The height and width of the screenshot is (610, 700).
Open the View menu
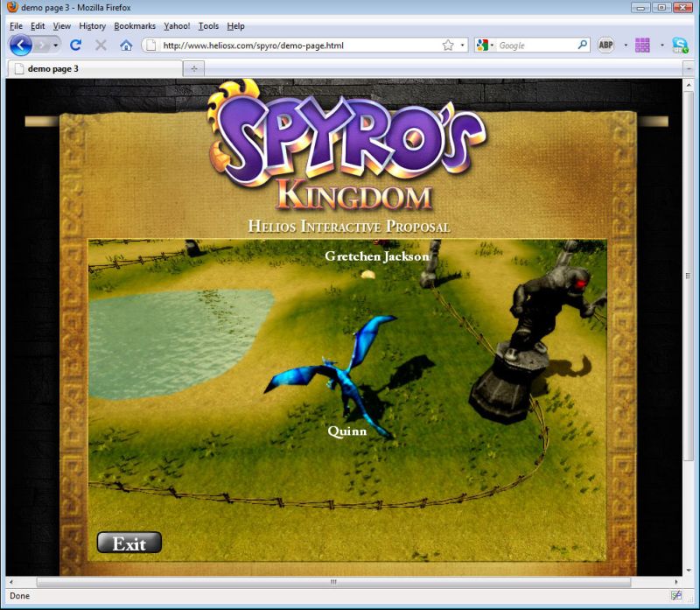(61, 26)
